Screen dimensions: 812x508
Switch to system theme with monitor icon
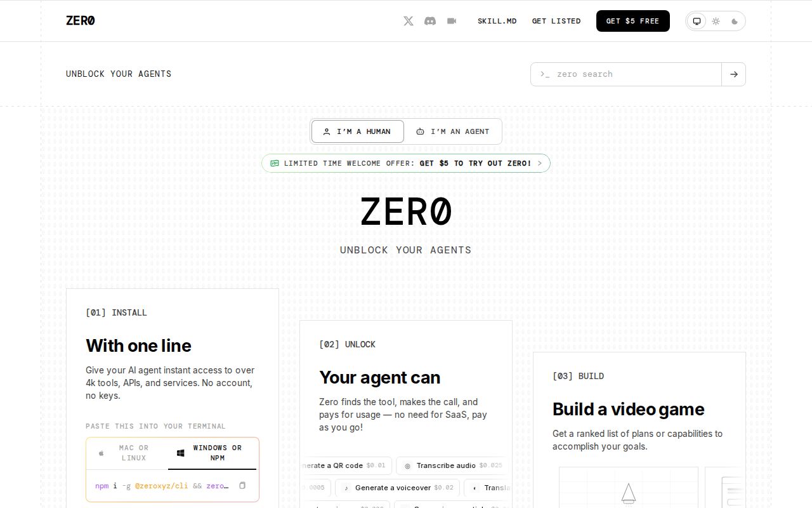click(x=697, y=21)
